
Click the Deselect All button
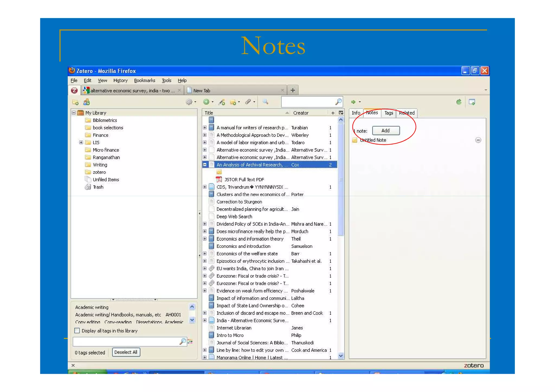point(126,352)
